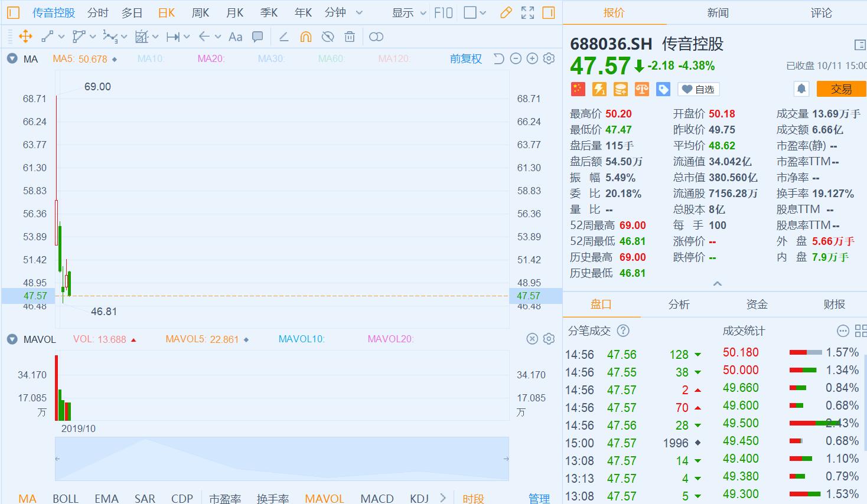Select the move/crosshair cursor tool
867x504 pixels.
click(25, 37)
